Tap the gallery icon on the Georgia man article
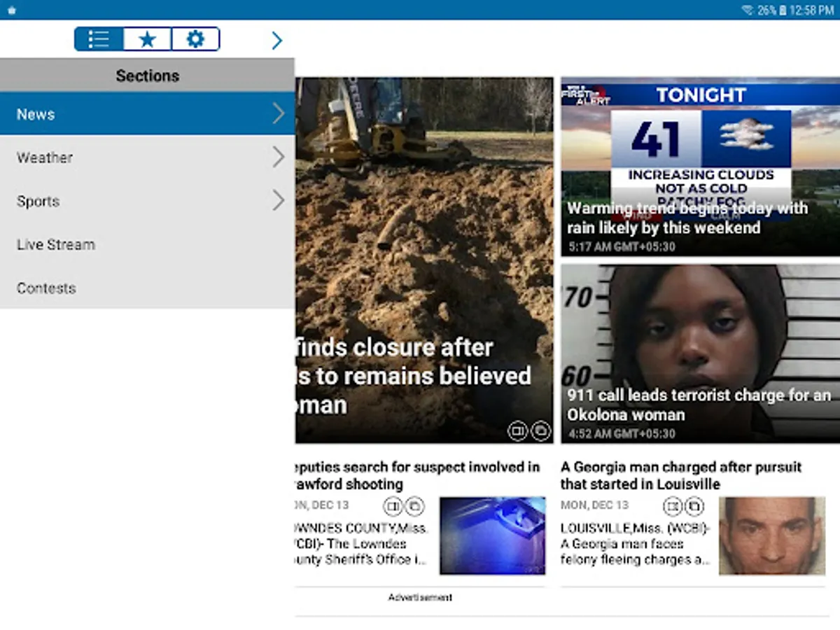Viewport: 840px width, 630px height. [x=694, y=505]
